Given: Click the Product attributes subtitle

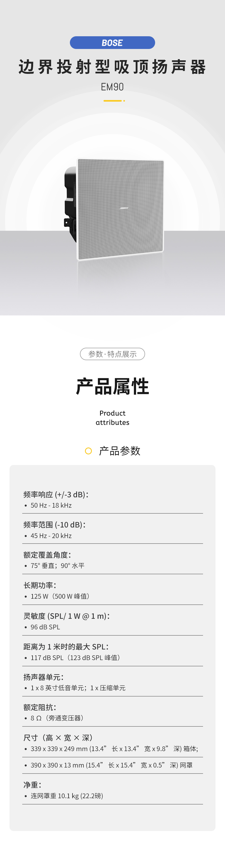Looking at the screenshot, I should click(x=112, y=418).
